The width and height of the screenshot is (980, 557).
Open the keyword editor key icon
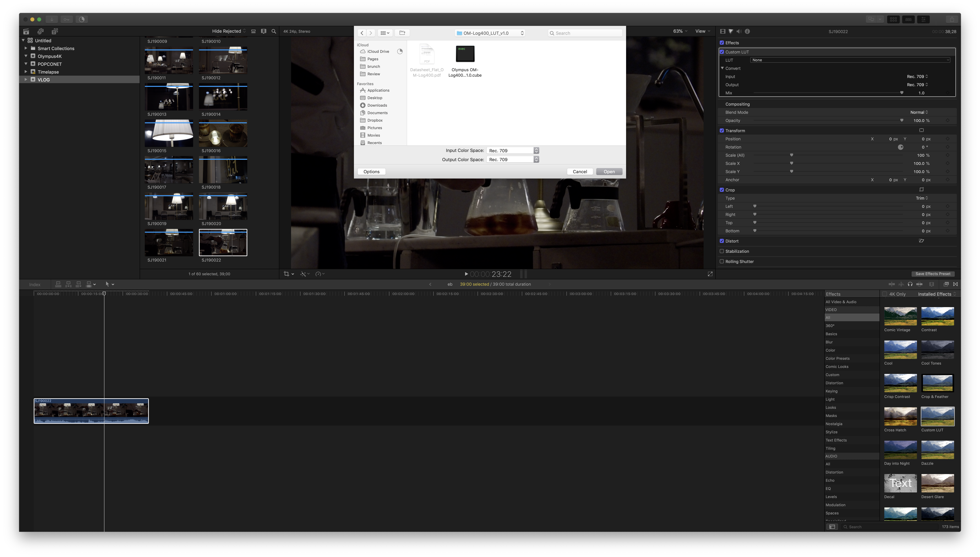click(67, 19)
